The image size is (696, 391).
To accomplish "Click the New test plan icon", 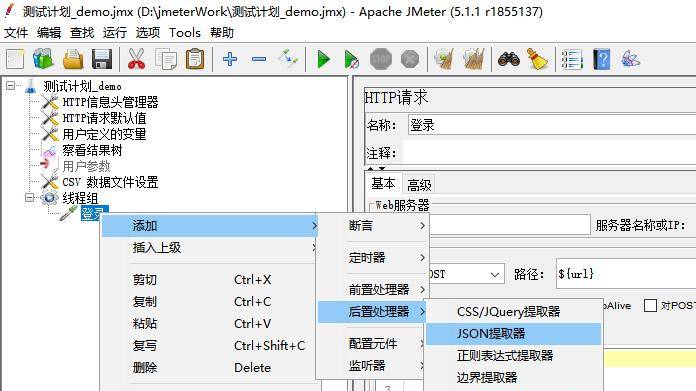I will 15,59.
